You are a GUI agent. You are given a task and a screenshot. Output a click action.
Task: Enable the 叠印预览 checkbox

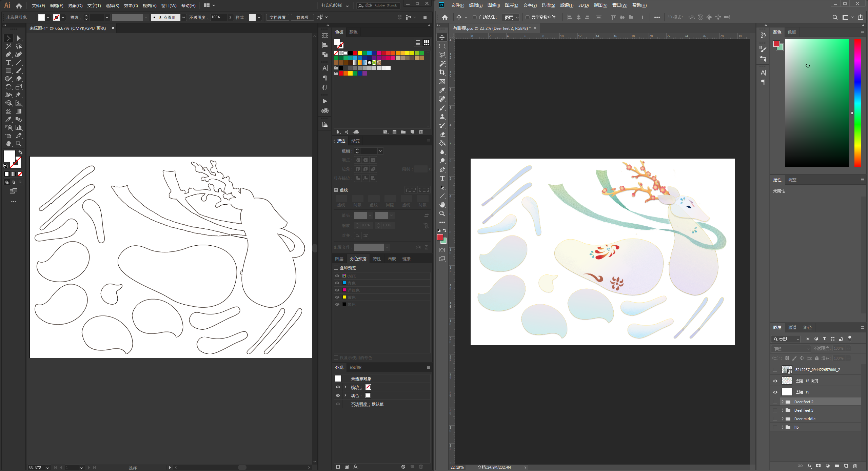pyautogui.click(x=336, y=268)
